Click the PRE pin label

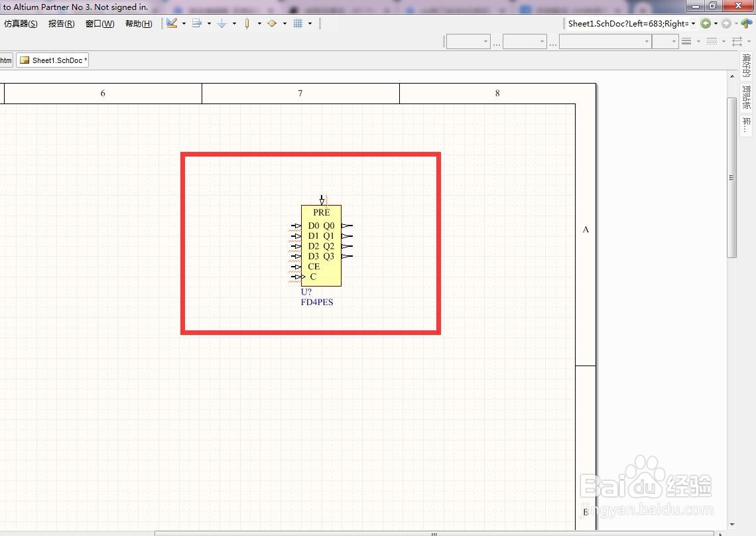322,212
